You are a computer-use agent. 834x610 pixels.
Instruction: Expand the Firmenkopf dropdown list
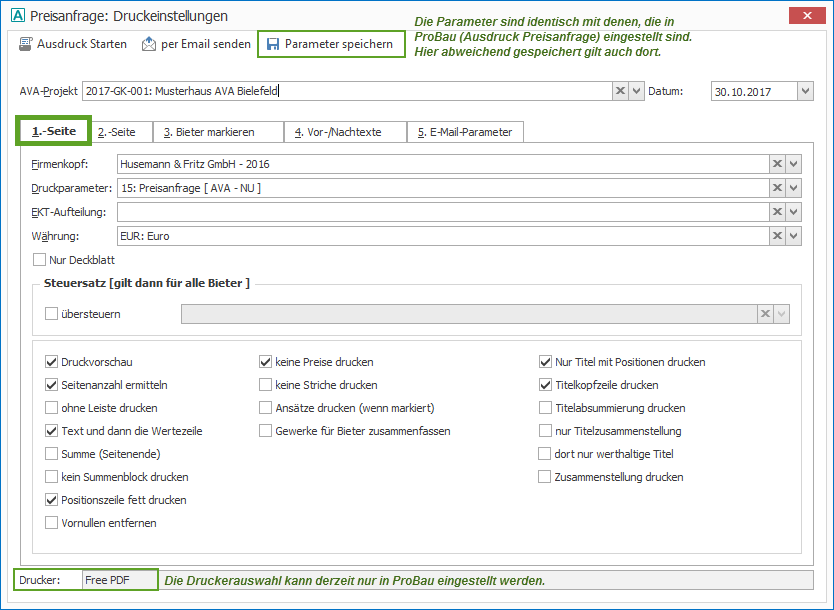click(793, 164)
